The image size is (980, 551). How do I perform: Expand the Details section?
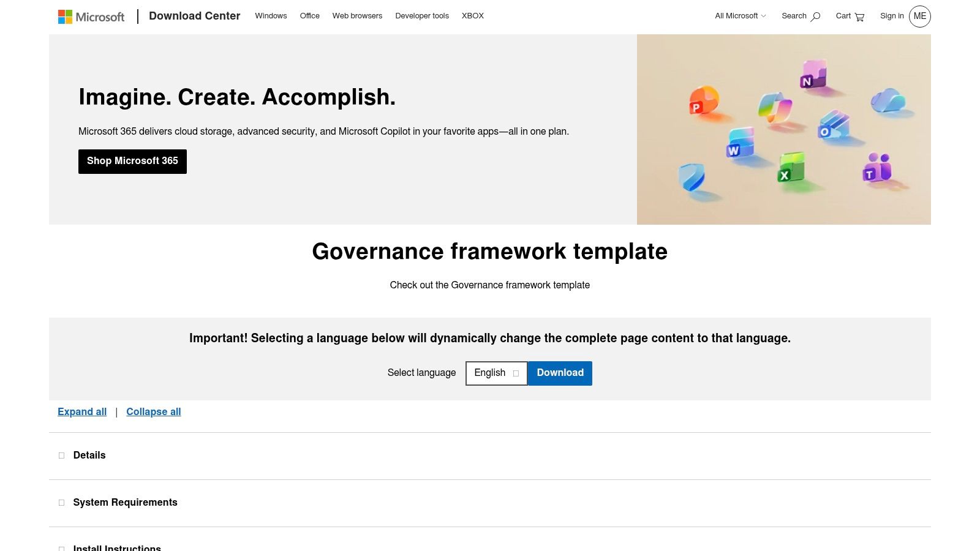coord(490,455)
